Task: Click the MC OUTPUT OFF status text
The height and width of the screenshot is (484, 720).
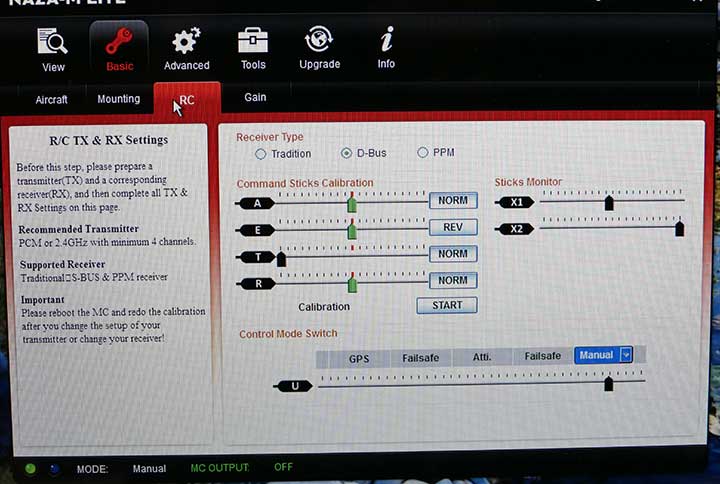Action: (242, 467)
